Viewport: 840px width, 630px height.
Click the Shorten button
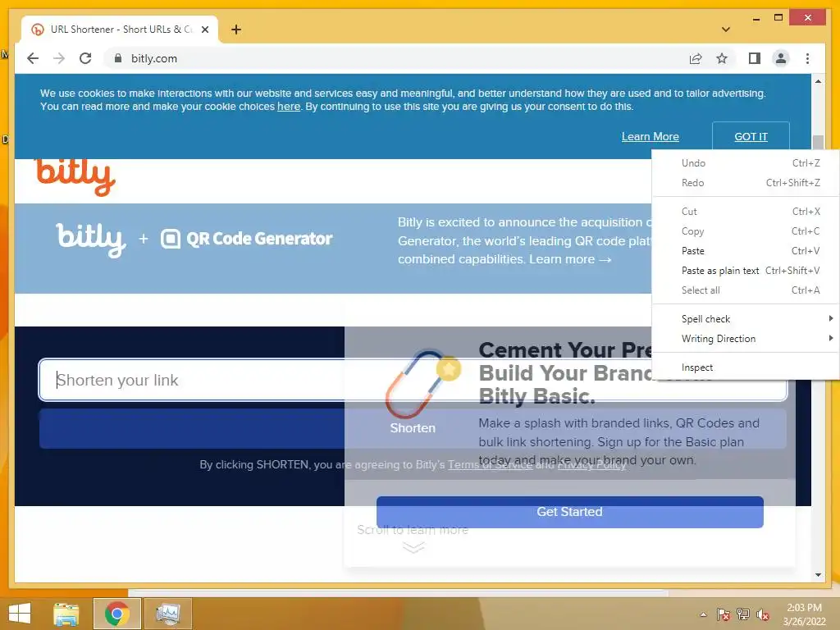coord(413,428)
